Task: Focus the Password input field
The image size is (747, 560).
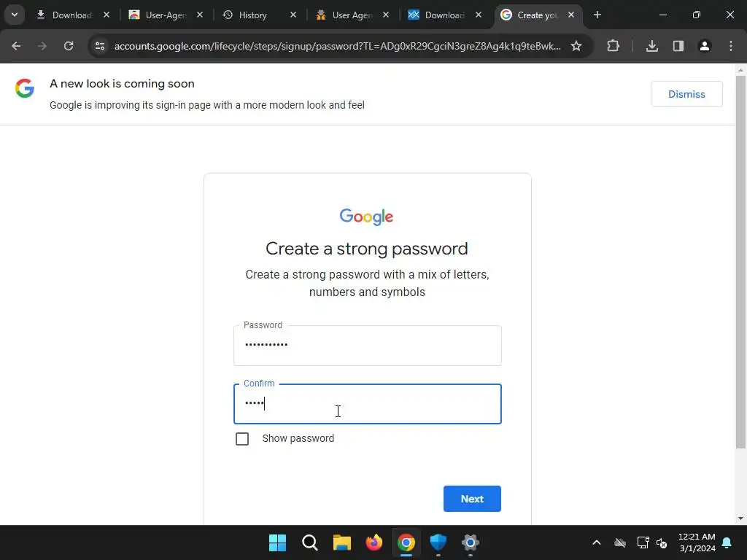Action: (368, 346)
